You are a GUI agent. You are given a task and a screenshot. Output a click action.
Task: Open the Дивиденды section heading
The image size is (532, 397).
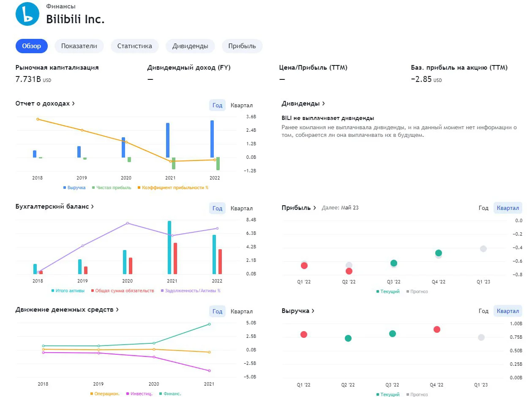(x=303, y=103)
